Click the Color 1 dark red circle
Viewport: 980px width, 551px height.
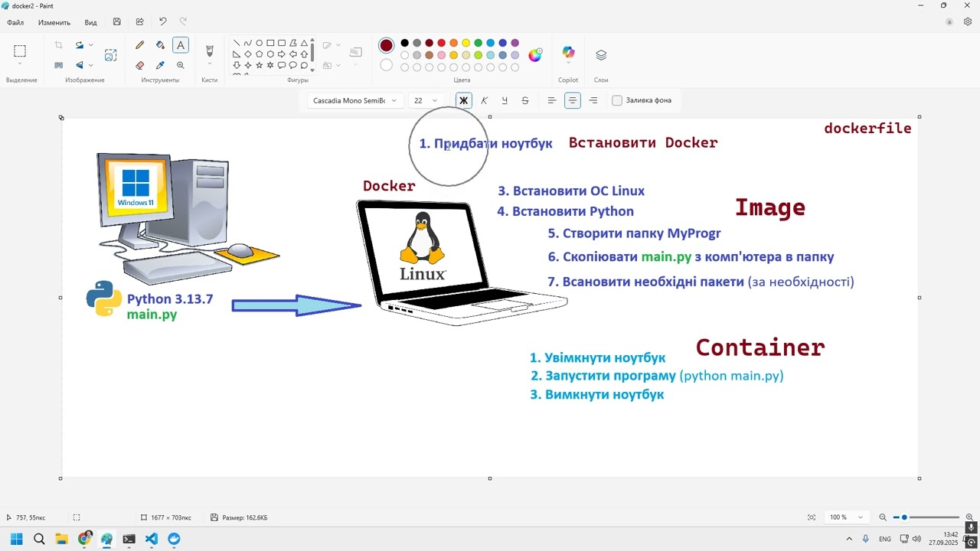coord(387,46)
